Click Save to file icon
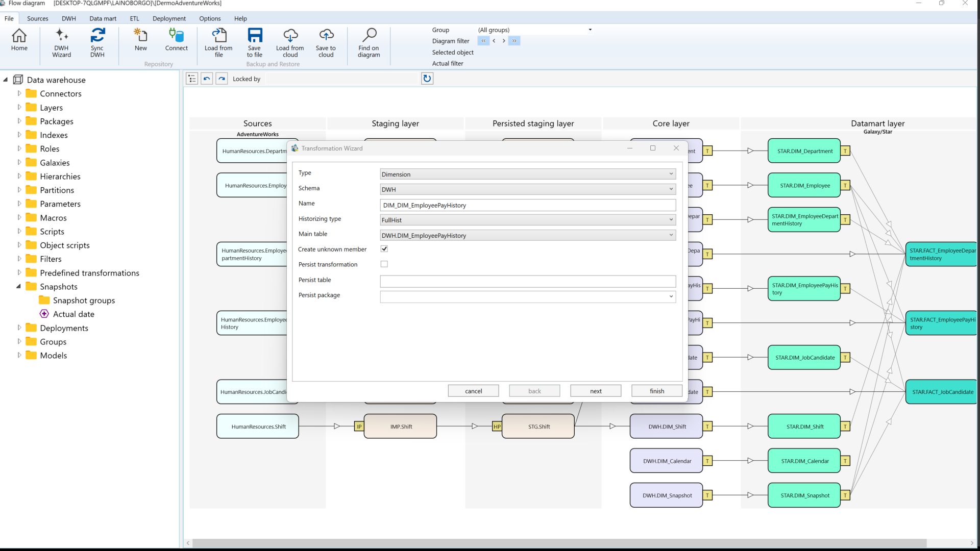 point(255,43)
